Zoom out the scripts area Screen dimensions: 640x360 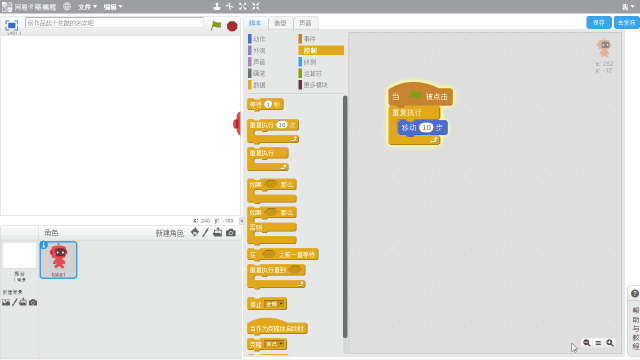[587, 343]
